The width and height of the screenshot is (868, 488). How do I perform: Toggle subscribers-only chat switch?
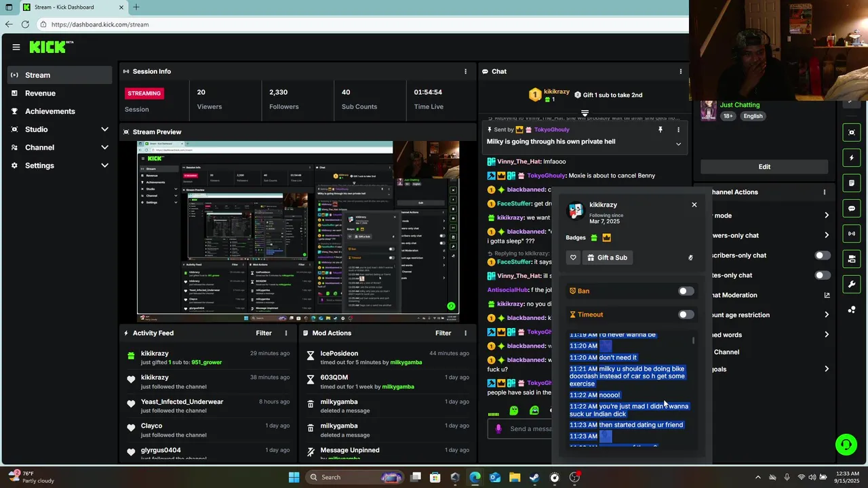822,256
